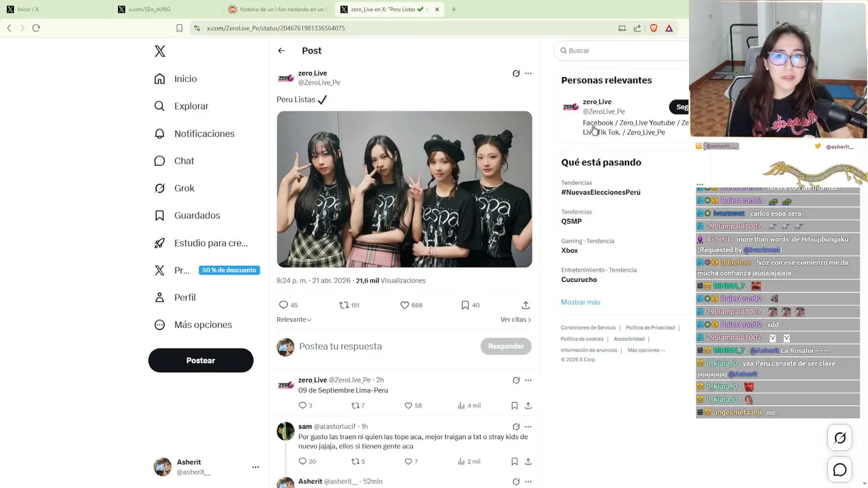Share page from address bar icon
The width and height of the screenshot is (868, 488).
pos(637,28)
